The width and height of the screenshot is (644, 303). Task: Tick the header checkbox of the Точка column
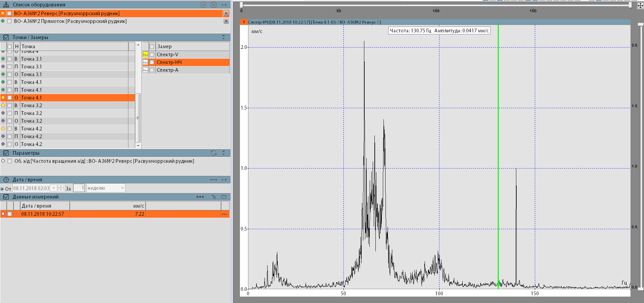tap(10, 47)
